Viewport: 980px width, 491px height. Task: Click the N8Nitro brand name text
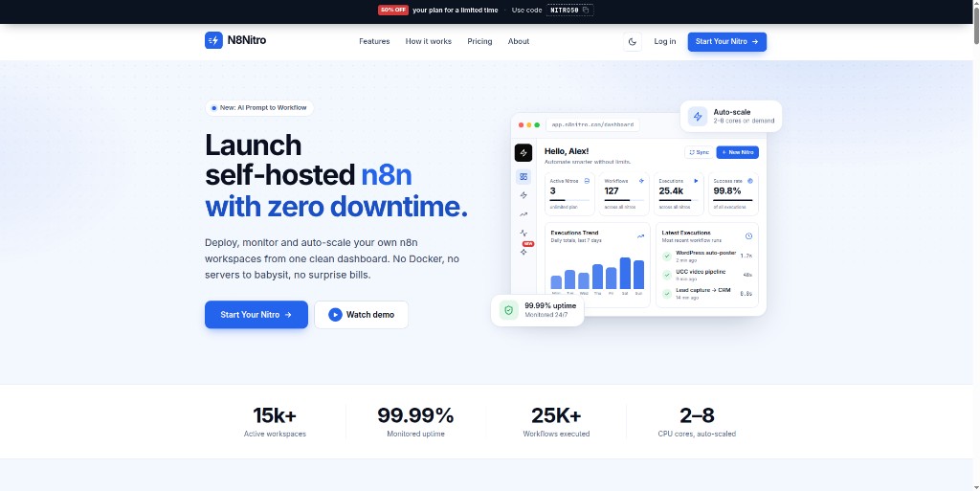[x=247, y=40]
